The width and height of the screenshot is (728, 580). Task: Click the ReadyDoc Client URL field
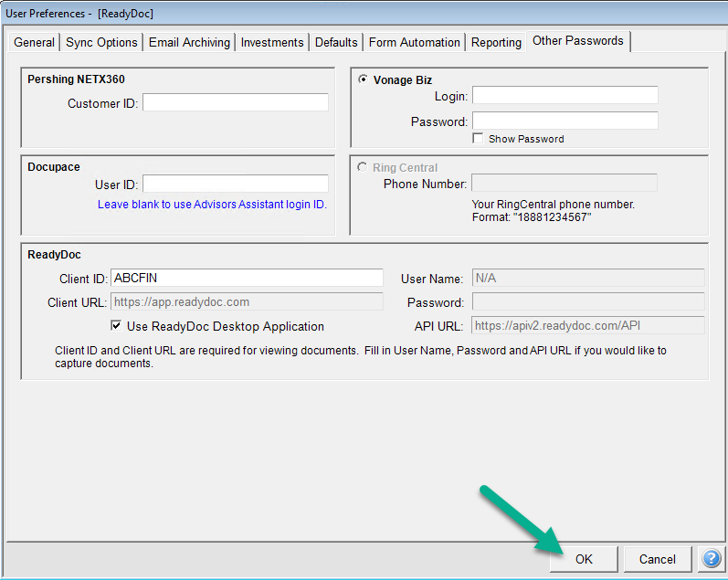tap(247, 301)
